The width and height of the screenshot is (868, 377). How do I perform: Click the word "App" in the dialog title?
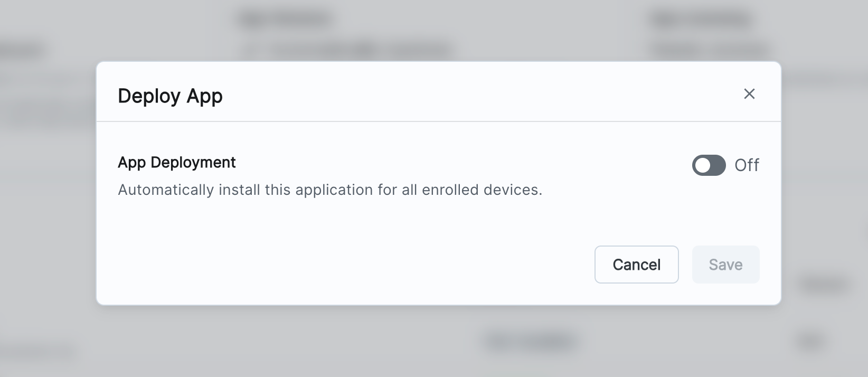[x=205, y=97]
